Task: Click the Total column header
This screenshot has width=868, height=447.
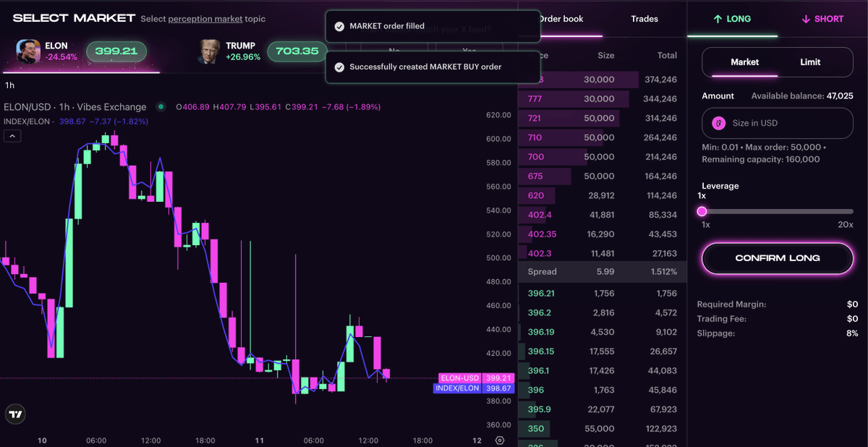Action: [667, 56]
